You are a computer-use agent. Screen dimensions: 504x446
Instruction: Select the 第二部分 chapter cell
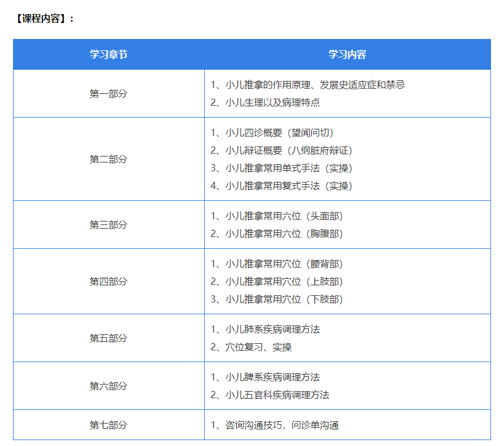point(109,159)
